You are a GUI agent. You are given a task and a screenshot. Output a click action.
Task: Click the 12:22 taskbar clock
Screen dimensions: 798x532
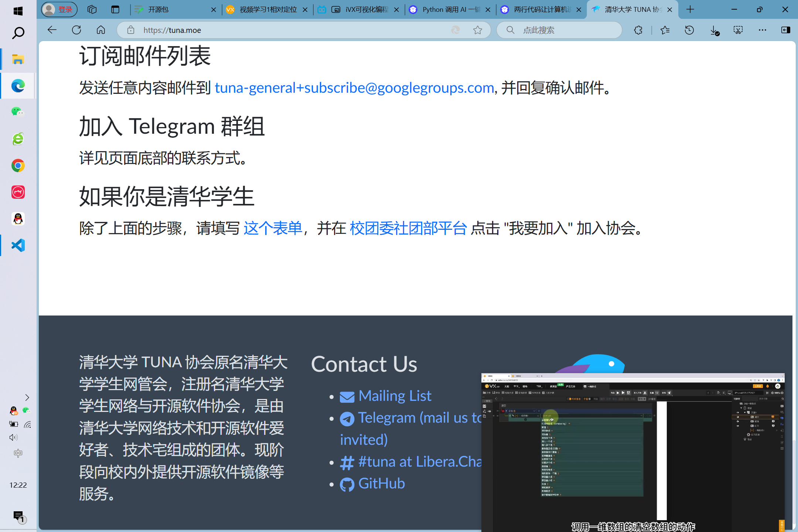pos(18,485)
